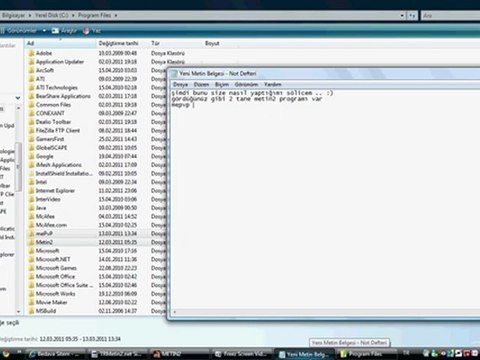The width and height of the screenshot is (480, 360).
Task: Select the Common Files folder icon
Action: (x=31, y=105)
